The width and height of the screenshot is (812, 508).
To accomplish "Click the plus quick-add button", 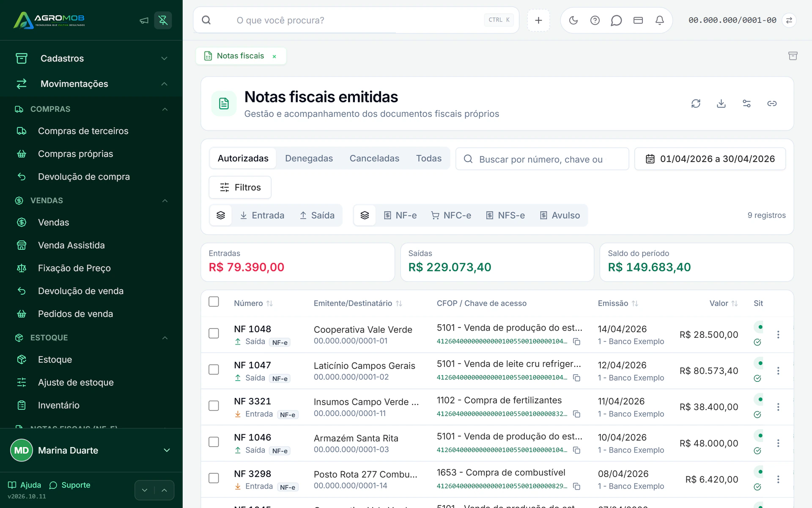I will [538, 20].
